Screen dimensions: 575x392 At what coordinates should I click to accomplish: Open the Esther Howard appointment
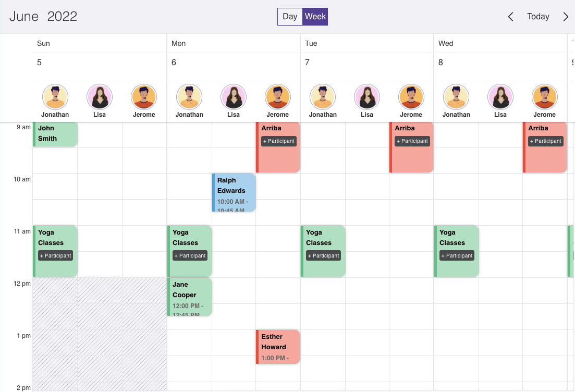[278, 347]
